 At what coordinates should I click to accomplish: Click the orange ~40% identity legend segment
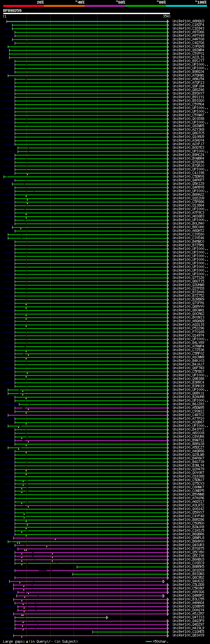[64, 6]
